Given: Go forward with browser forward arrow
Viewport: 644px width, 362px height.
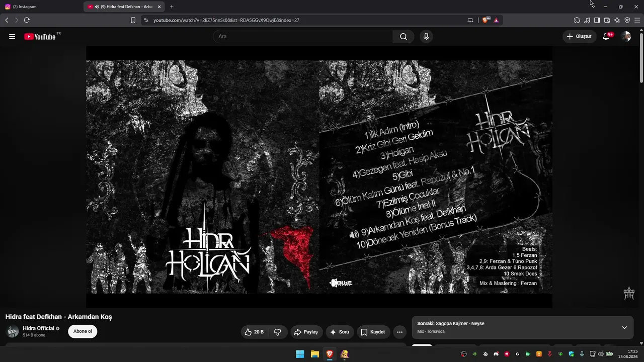Looking at the screenshot, I should tap(16, 20).
